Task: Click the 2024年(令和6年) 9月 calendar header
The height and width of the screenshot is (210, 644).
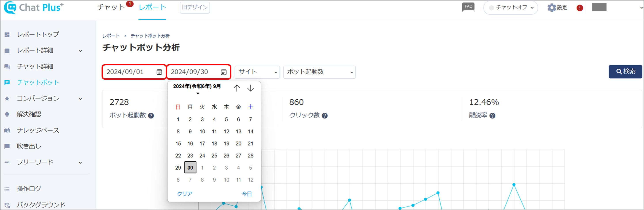Action: 197,87
